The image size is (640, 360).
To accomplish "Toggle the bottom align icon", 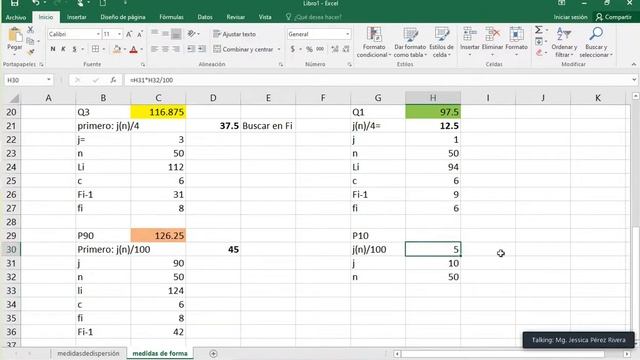I will tap(176, 33).
